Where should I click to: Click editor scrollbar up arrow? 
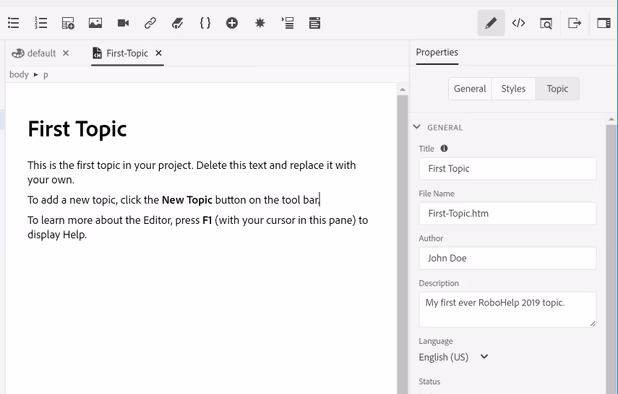pos(402,90)
